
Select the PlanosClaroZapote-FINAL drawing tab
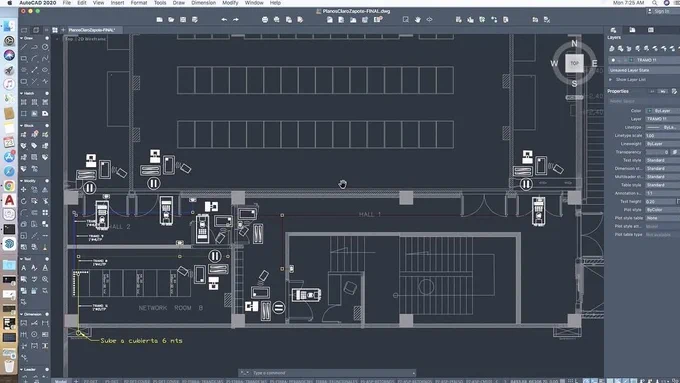(x=92, y=30)
